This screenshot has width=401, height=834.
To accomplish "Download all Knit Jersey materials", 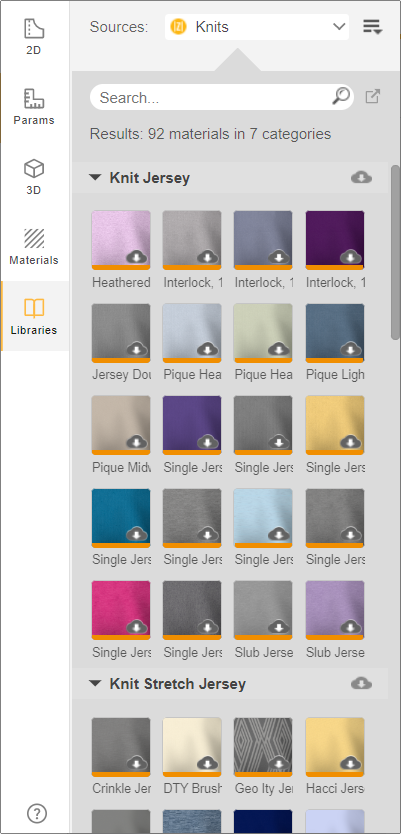I will point(362,177).
